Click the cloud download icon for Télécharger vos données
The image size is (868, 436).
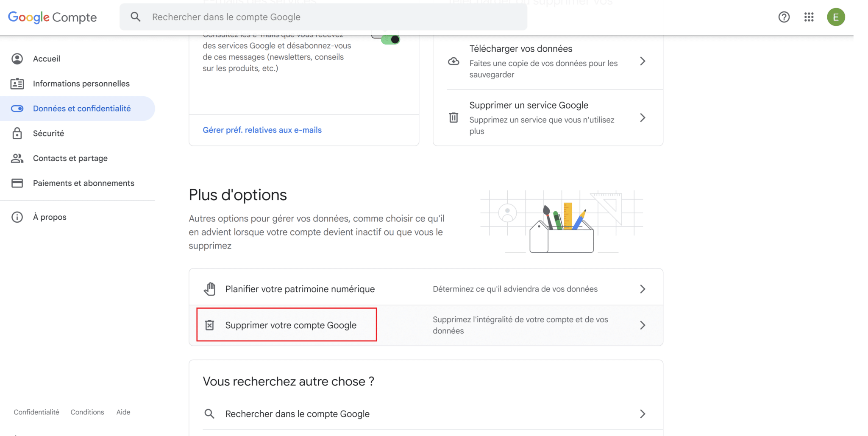click(x=453, y=61)
